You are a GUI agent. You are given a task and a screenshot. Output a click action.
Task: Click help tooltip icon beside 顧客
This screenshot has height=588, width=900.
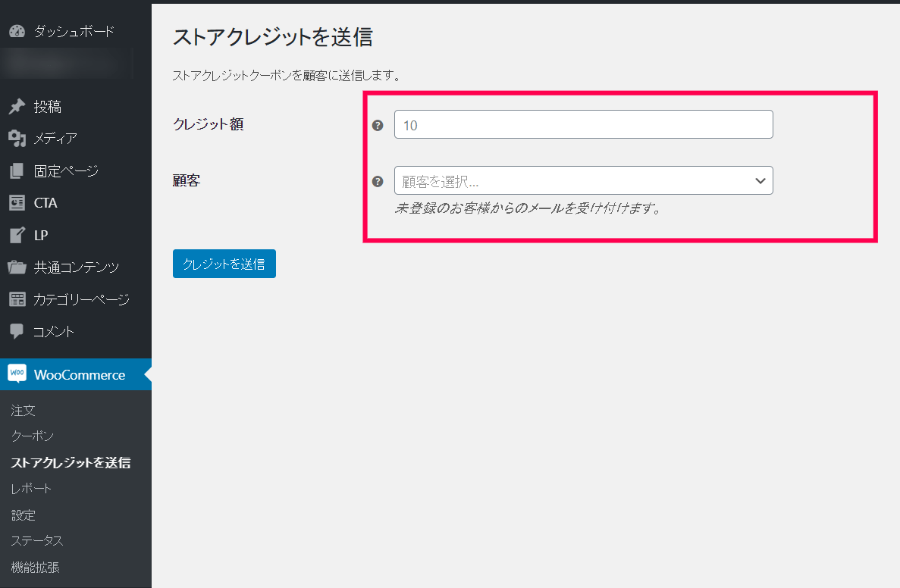tap(378, 181)
